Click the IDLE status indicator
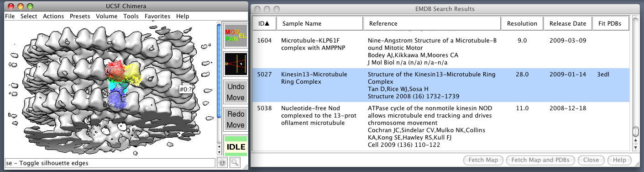 [x=236, y=146]
